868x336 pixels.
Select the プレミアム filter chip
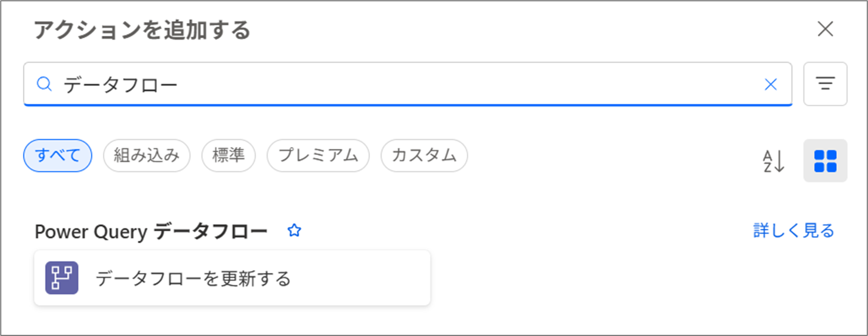(x=318, y=155)
